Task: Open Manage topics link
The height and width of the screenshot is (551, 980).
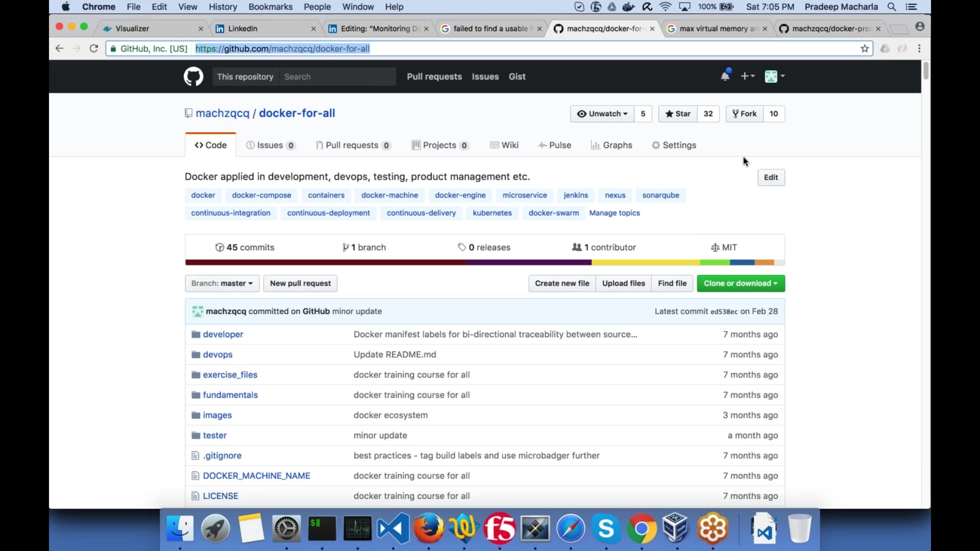Action: 614,213
